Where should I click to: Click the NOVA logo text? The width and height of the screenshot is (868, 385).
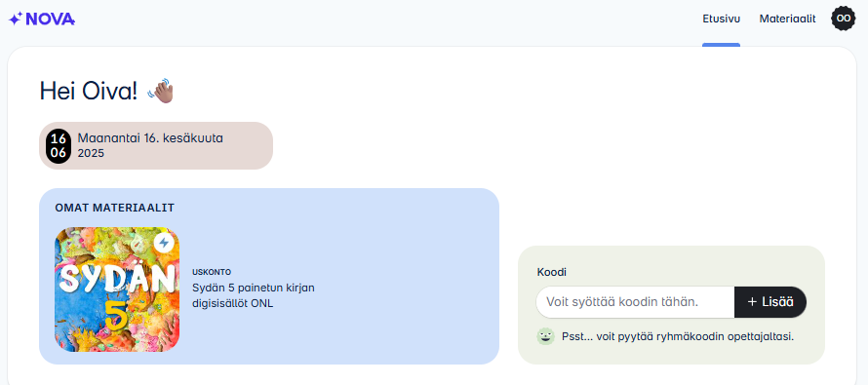[x=51, y=19]
